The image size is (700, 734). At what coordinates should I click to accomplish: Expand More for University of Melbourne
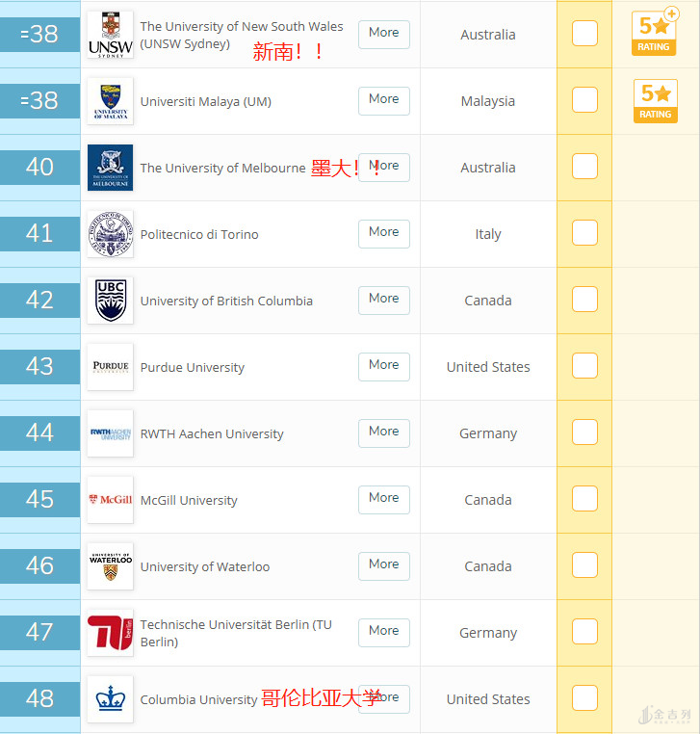[384, 168]
